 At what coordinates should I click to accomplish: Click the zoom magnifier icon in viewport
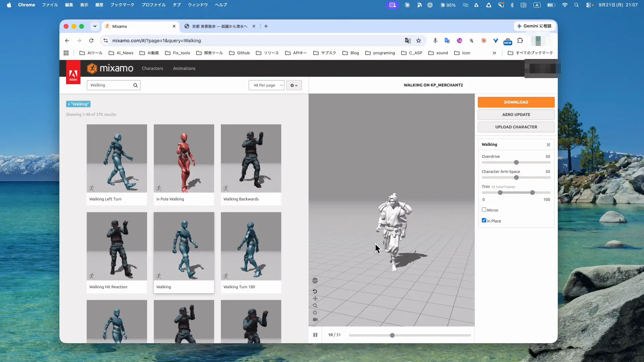click(x=315, y=306)
